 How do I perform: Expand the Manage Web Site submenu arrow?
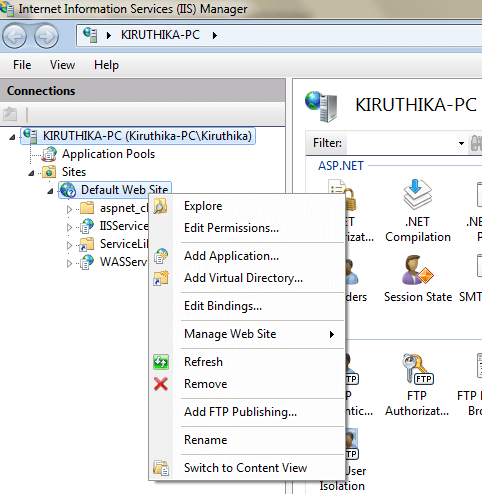332,334
